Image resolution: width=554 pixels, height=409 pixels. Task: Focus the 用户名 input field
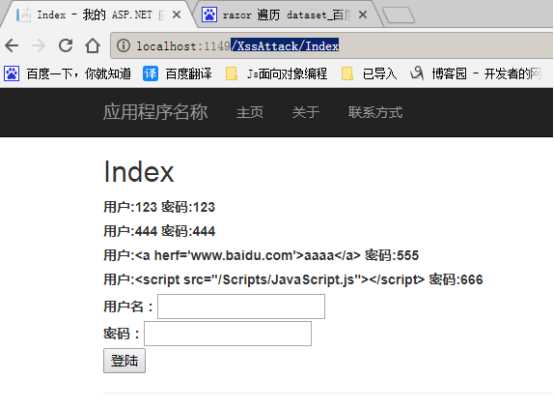[x=241, y=307]
